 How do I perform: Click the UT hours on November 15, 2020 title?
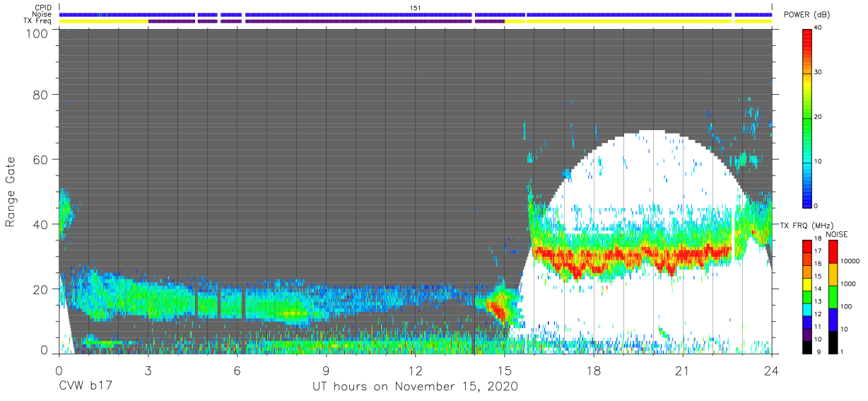click(416, 386)
